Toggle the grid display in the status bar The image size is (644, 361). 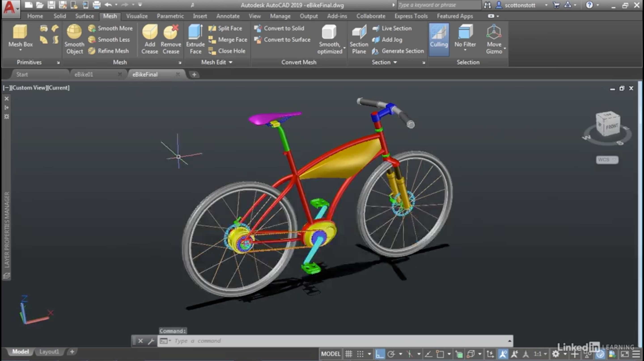(x=349, y=354)
